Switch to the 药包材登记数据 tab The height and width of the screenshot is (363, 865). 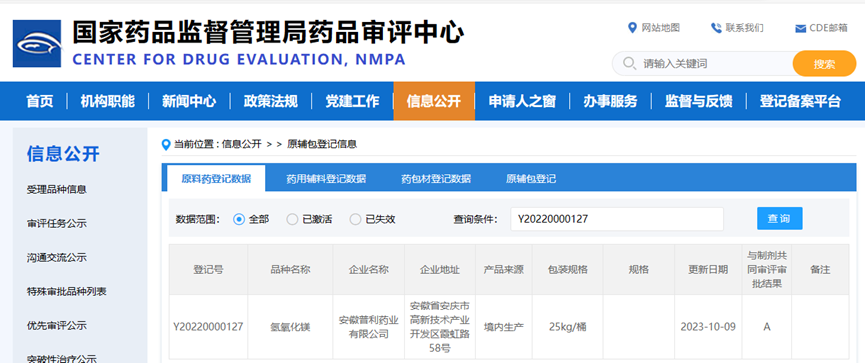(436, 179)
